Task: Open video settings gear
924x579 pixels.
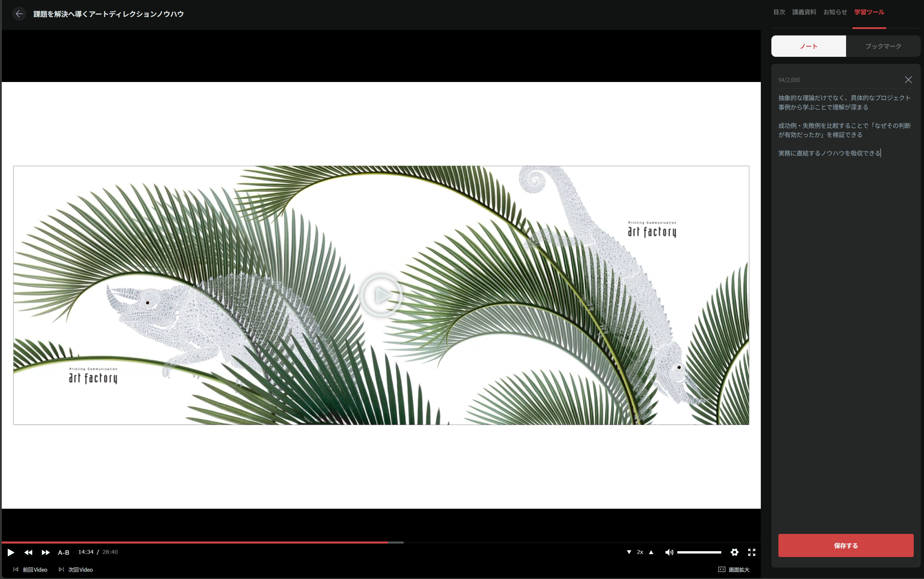Action: pos(734,552)
